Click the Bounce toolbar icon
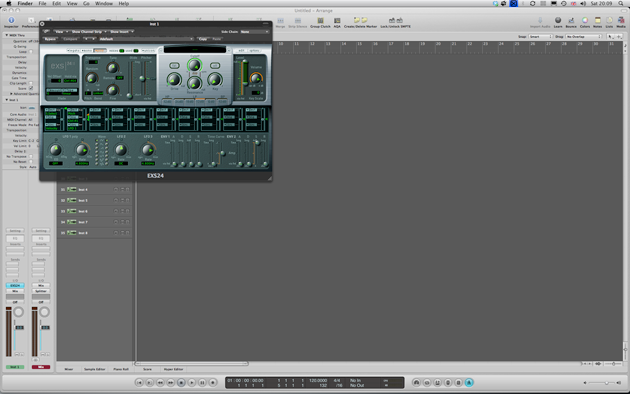The width and height of the screenshot is (630, 394). coord(571,22)
